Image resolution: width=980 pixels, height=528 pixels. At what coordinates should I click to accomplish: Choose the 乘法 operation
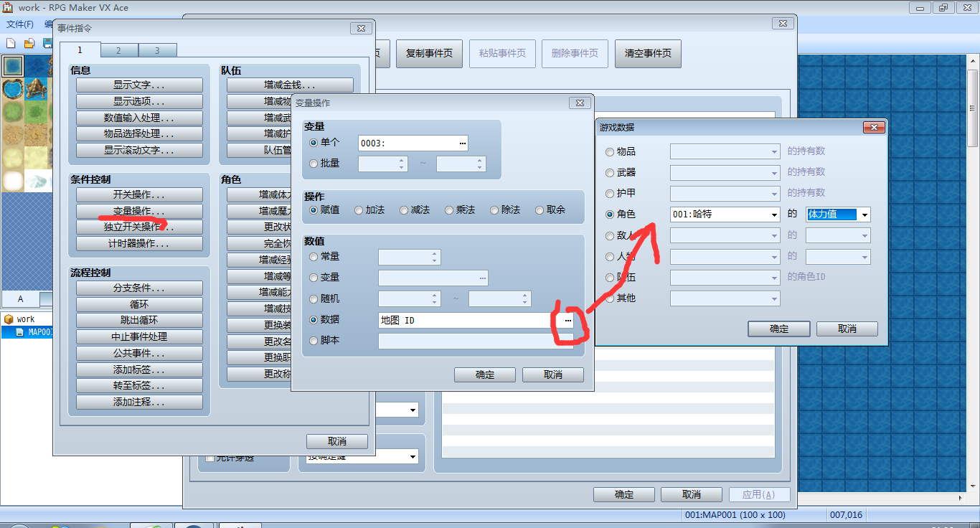(x=449, y=210)
